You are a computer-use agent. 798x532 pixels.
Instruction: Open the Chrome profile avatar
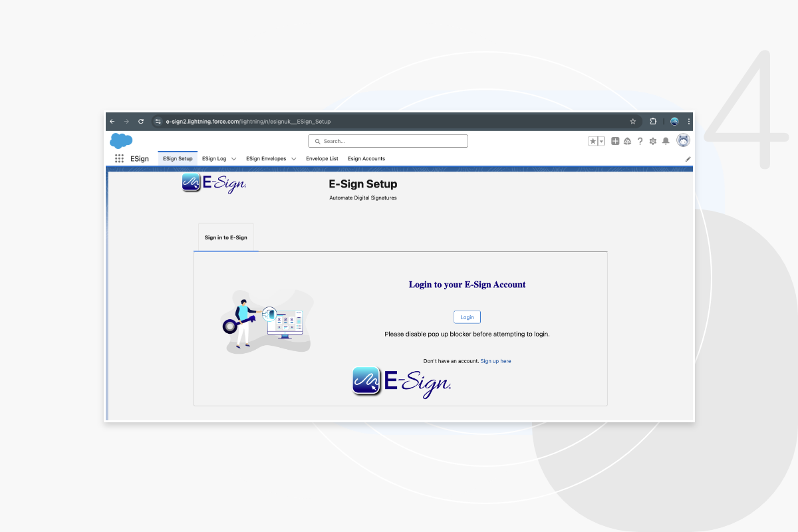tap(674, 122)
